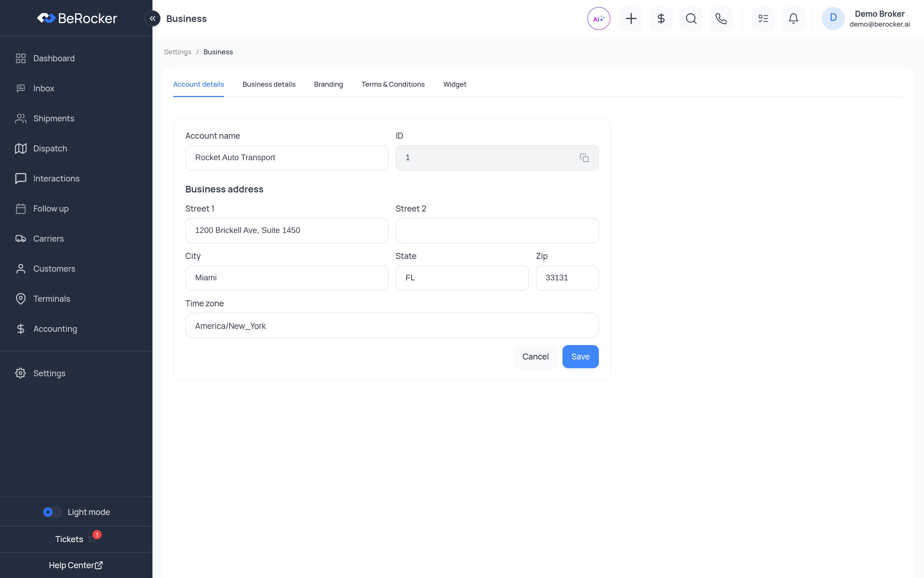Click the Business address heading
Image resolution: width=924 pixels, height=578 pixels.
(x=224, y=189)
